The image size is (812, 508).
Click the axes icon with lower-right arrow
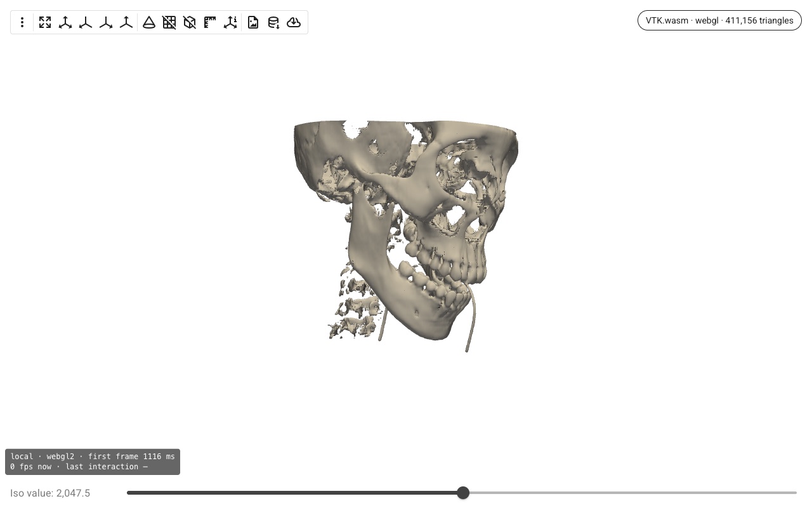[106, 22]
